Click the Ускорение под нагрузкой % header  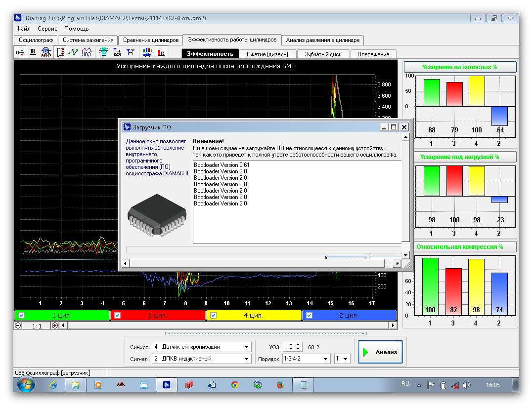pyautogui.click(x=465, y=157)
